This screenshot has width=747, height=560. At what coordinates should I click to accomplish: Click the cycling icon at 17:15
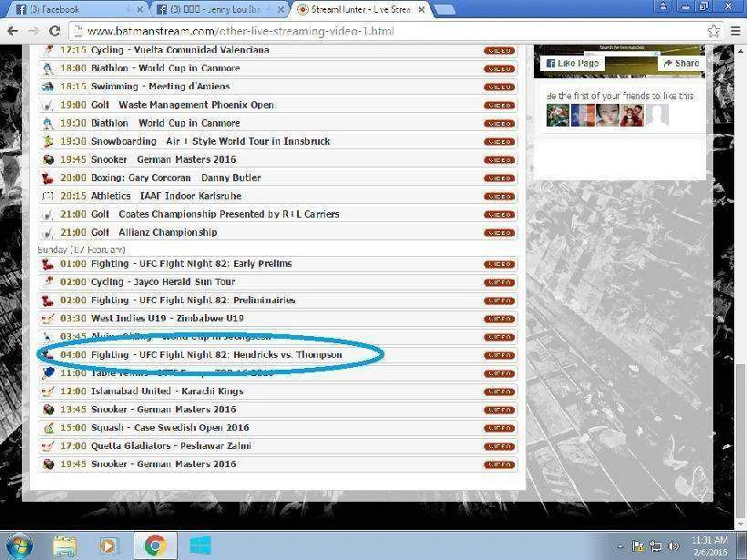pos(48,50)
